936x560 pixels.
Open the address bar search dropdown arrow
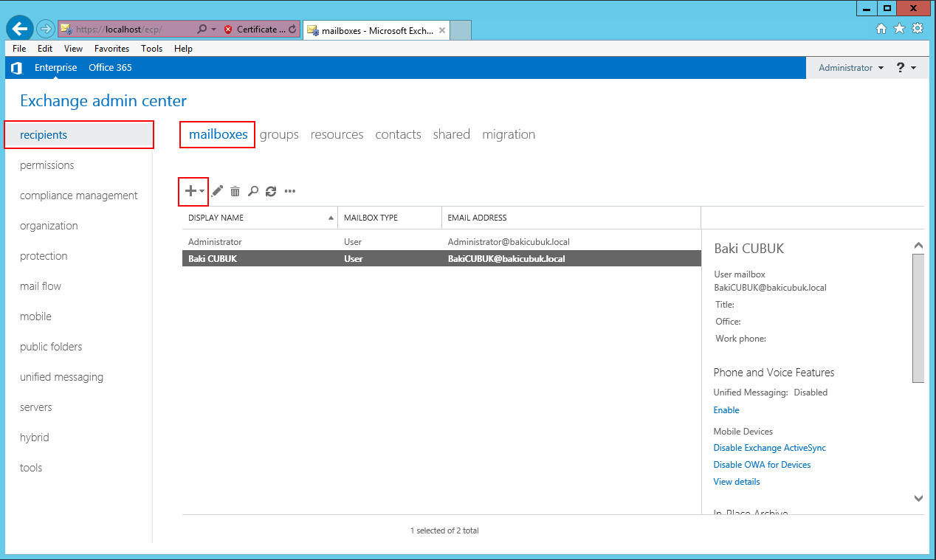coord(214,30)
